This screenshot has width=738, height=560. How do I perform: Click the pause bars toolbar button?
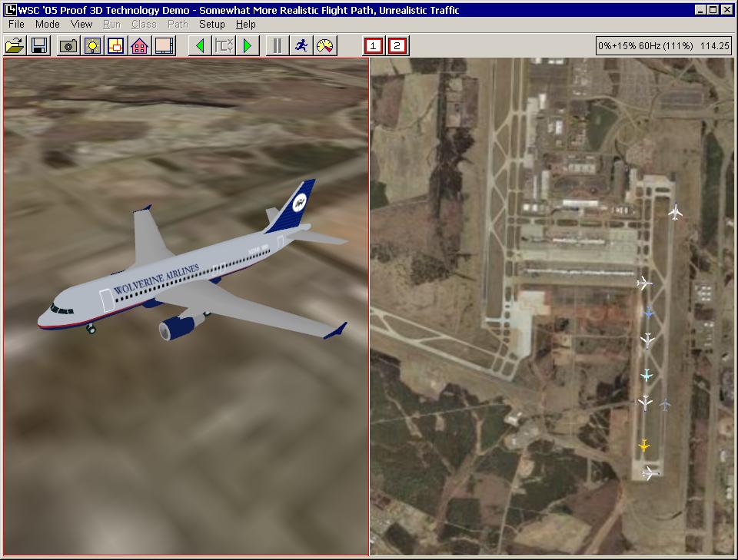coord(278,46)
